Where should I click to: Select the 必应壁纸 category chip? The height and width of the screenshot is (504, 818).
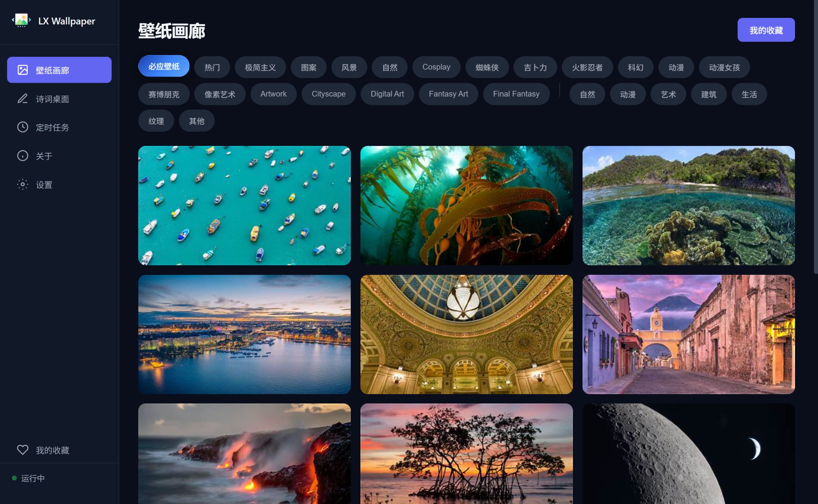point(164,66)
